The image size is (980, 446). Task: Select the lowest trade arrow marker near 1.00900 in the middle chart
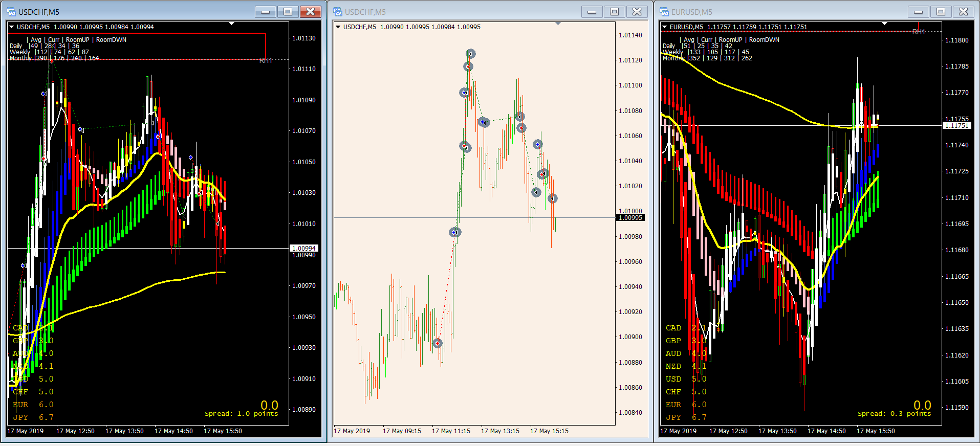point(438,343)
